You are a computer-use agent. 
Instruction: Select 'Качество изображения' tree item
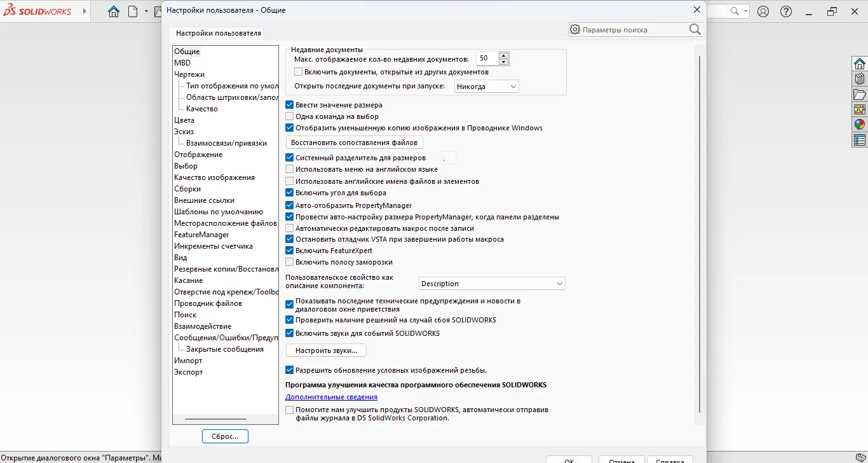[214, 177]
